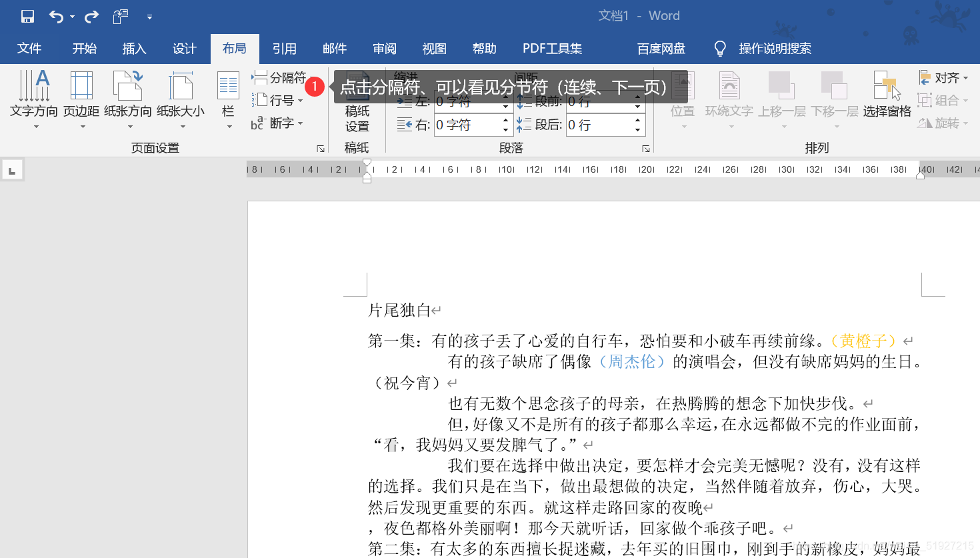Open the 纸张方向 orientation tool
This screenshot has height=558, width=980.
[128, 99]
